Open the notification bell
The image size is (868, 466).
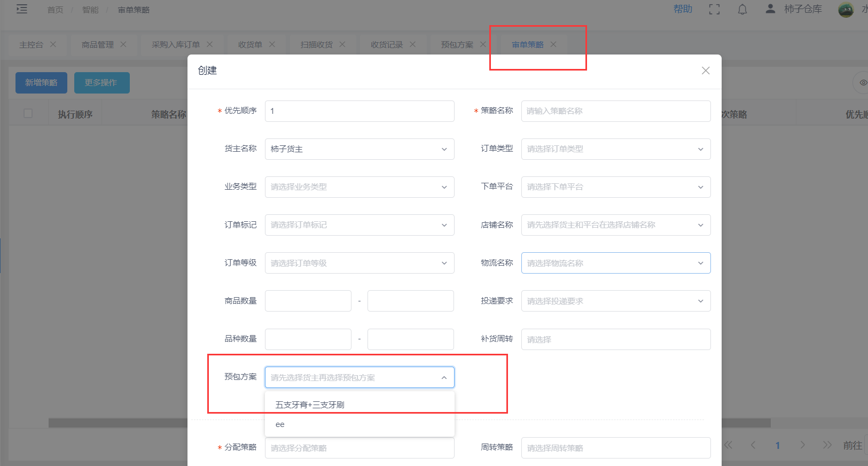tap(742, 9)
